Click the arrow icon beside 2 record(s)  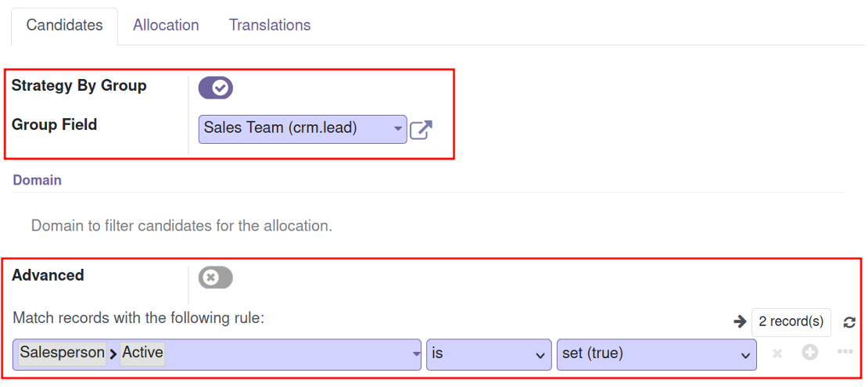point(740,321)
